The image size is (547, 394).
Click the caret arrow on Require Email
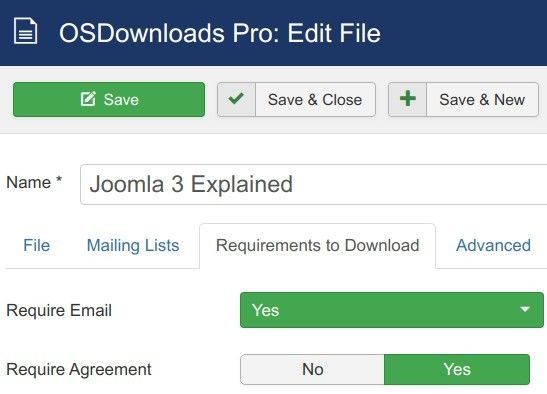[x=525, y=309]
